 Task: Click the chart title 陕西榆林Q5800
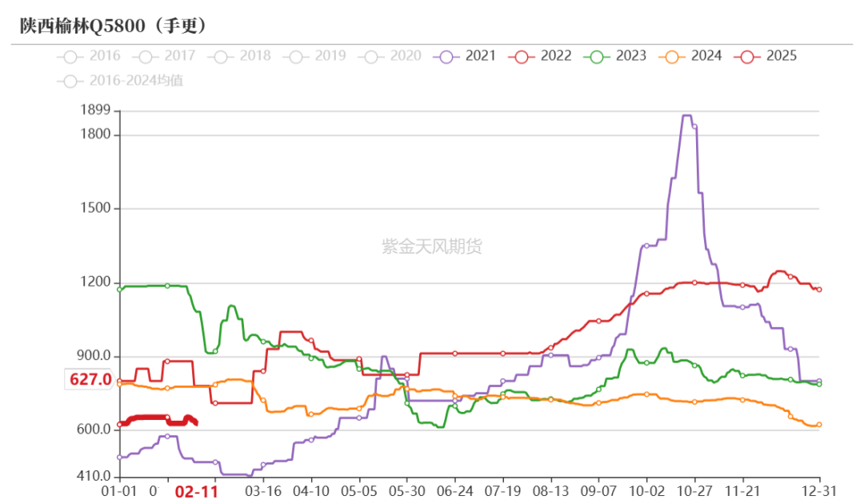coord(82,26)
